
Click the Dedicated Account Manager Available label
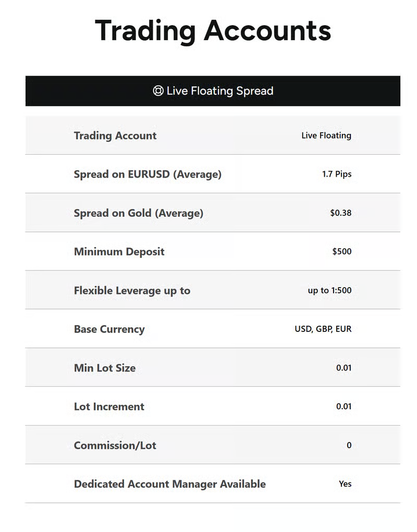169,484
